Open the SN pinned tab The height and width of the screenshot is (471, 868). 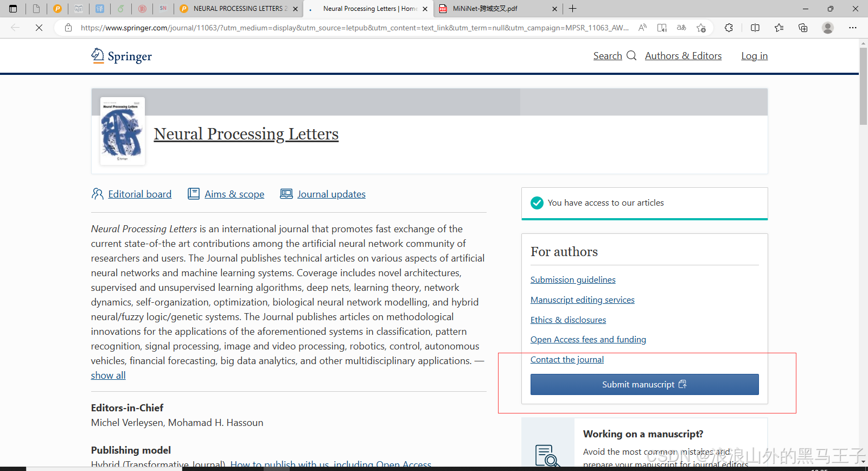tap(163, 9)
